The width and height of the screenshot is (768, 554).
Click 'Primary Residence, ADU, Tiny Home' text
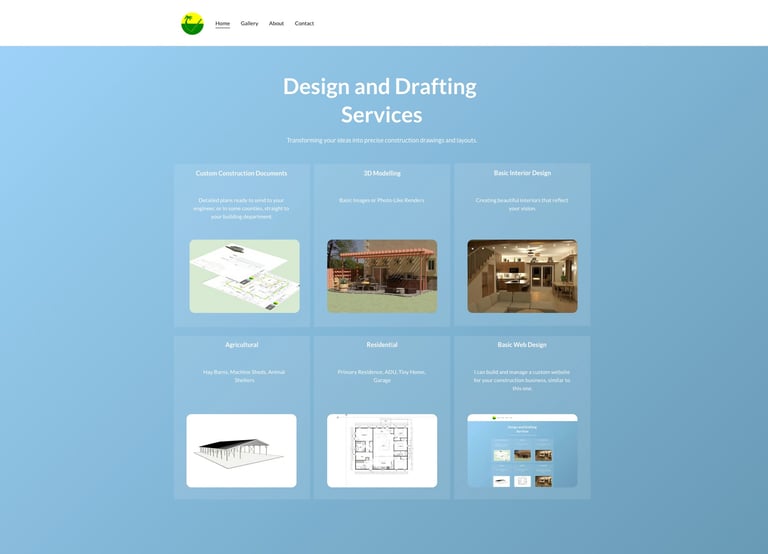pyautogui.click(x=382, y=376)
